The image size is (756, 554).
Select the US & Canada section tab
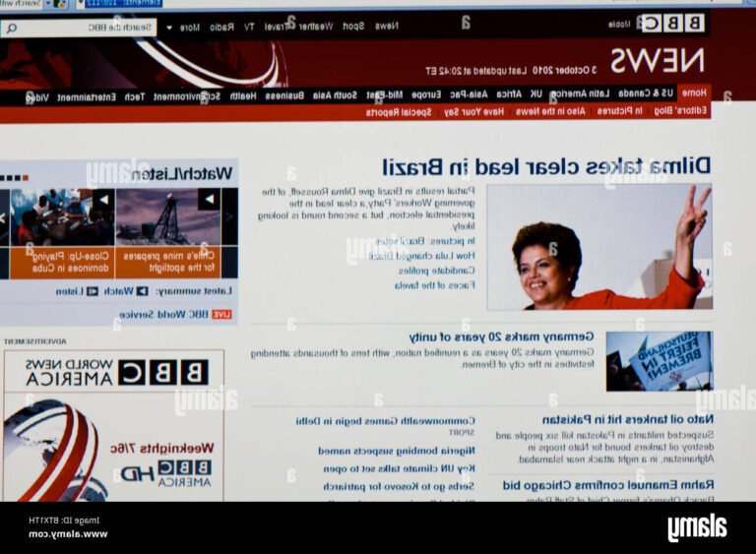pyautogui.click(x=646, y=92)
